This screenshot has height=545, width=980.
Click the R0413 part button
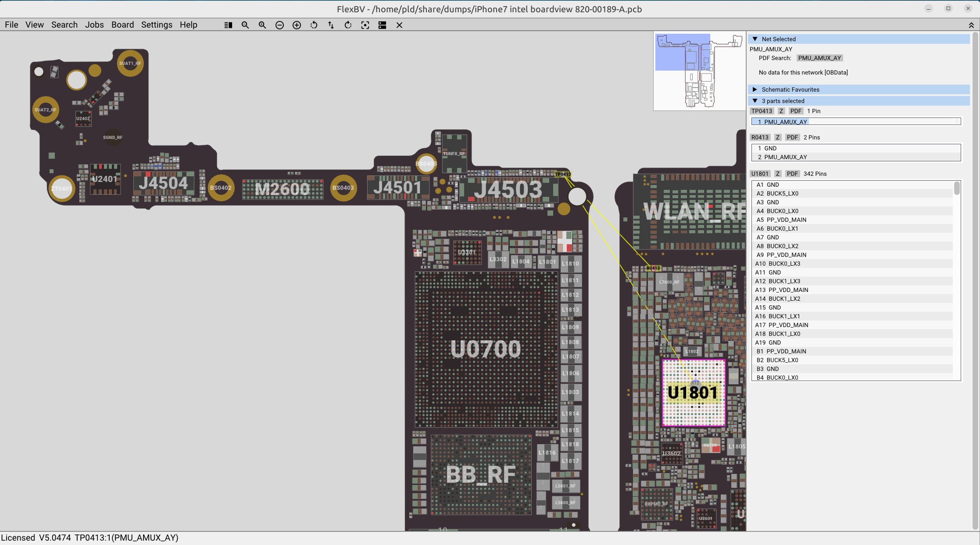click(760, 137)
